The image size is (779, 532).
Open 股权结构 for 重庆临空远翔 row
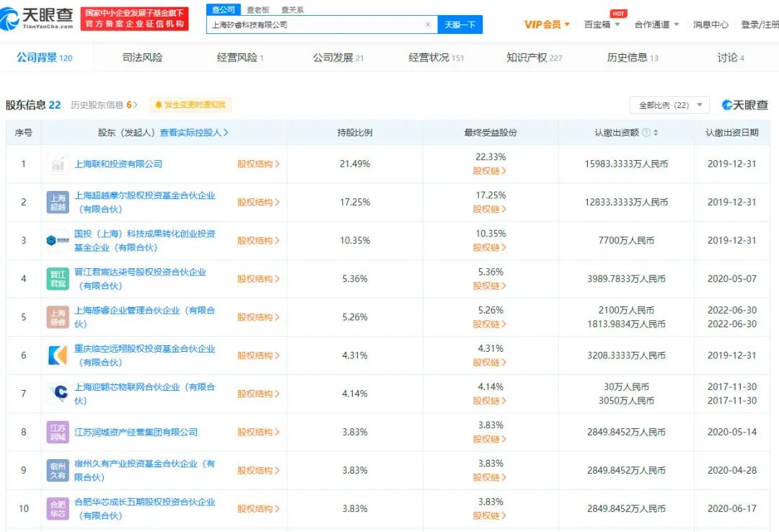pos(258,355)
